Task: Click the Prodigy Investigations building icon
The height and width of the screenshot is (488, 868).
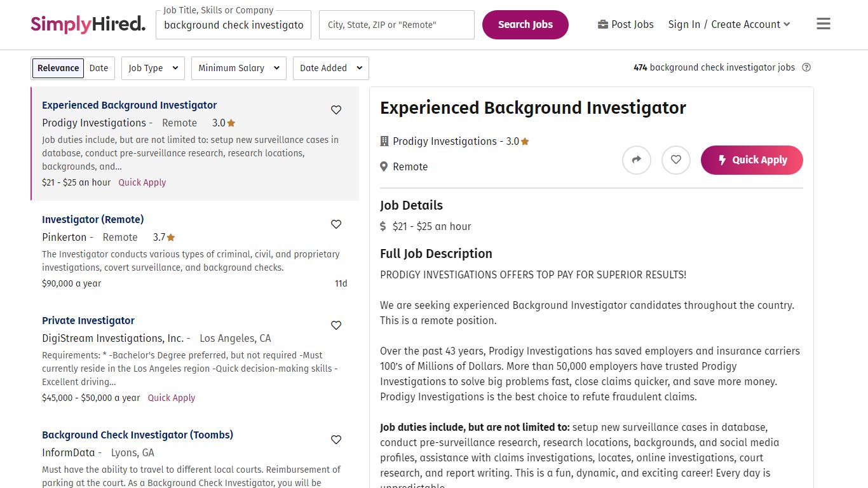Action: pyautogui.click(x=384, y=141)
